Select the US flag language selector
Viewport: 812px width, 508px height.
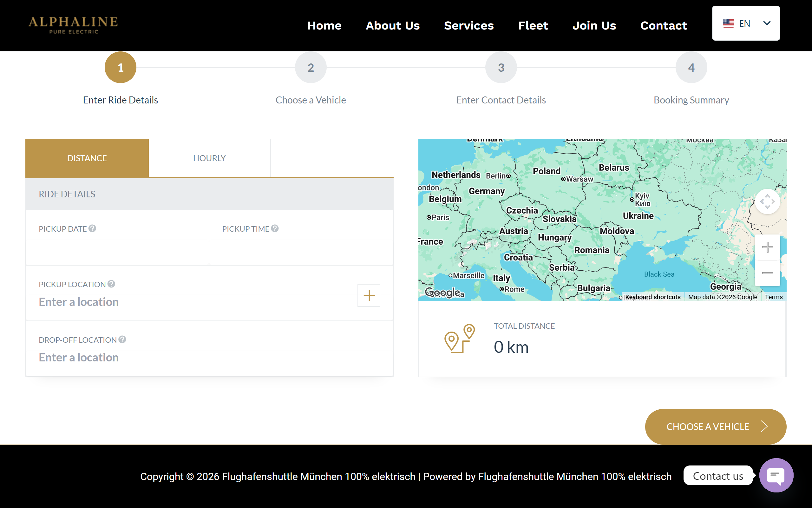pyautogui.click(x=728, y=23)
